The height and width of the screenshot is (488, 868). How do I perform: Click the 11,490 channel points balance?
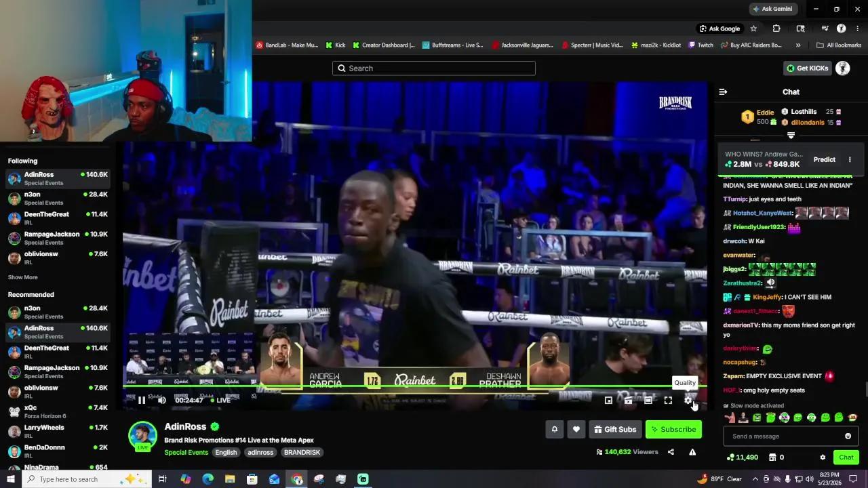[x=742, y=457]
